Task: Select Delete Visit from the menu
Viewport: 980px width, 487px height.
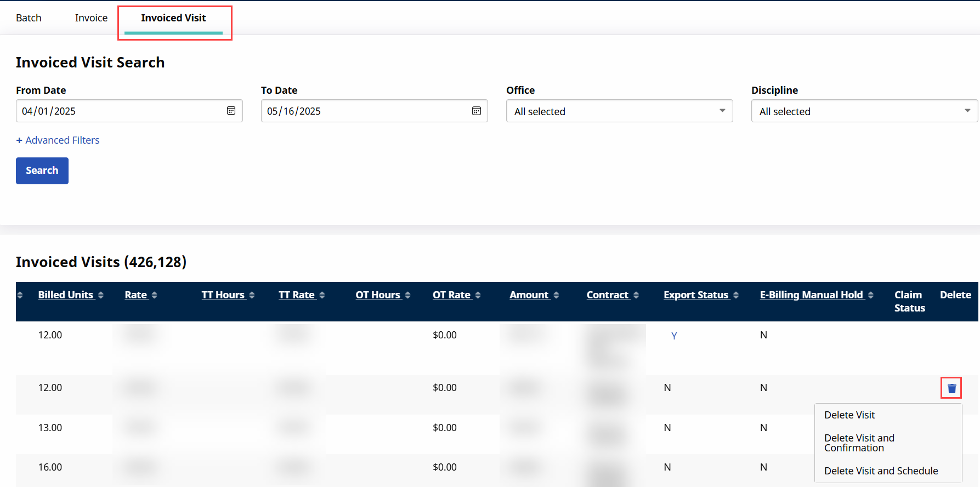Action: (x=849, y=415)
